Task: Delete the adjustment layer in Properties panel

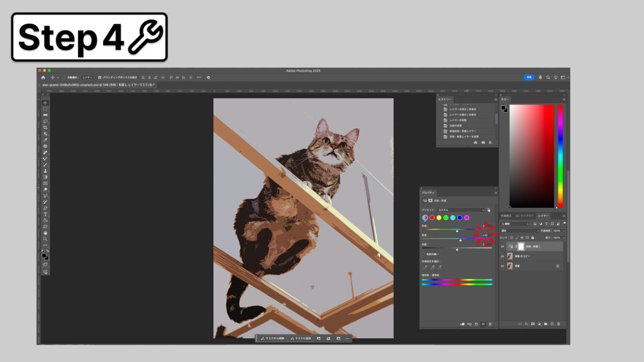Action: (490, 324)
